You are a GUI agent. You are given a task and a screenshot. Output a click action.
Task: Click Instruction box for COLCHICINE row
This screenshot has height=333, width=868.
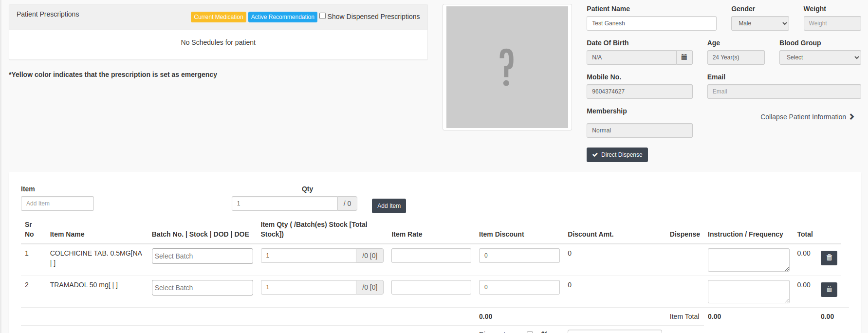point(748,260)
